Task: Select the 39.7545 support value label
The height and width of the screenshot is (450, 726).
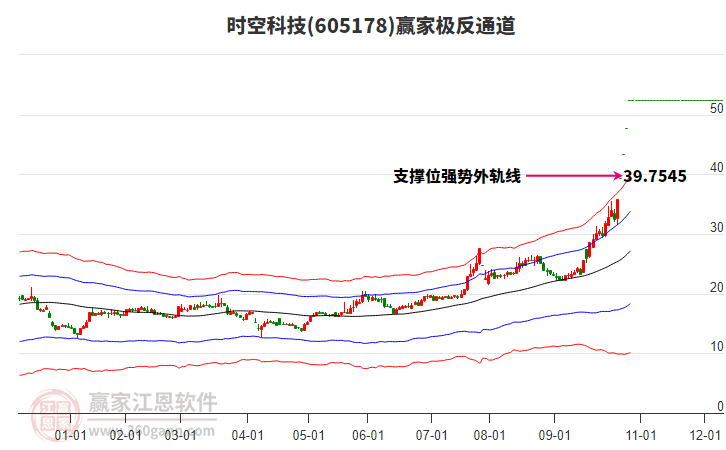Action: pyautogui.click(x=655, y=176)
